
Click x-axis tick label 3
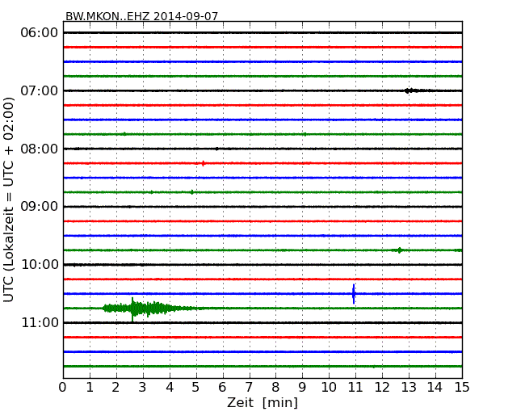[143, 387]
